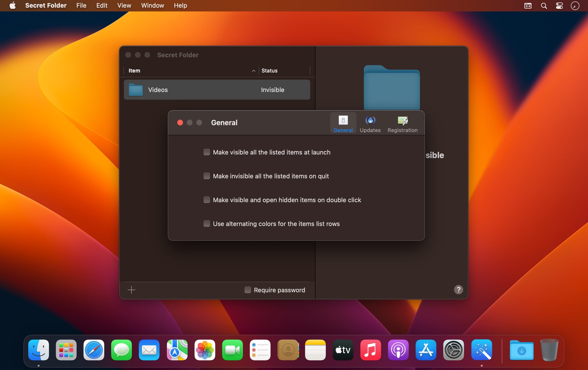Open the Downloads folder in the Dock
The image size is (588, 370).
(522, 350)
